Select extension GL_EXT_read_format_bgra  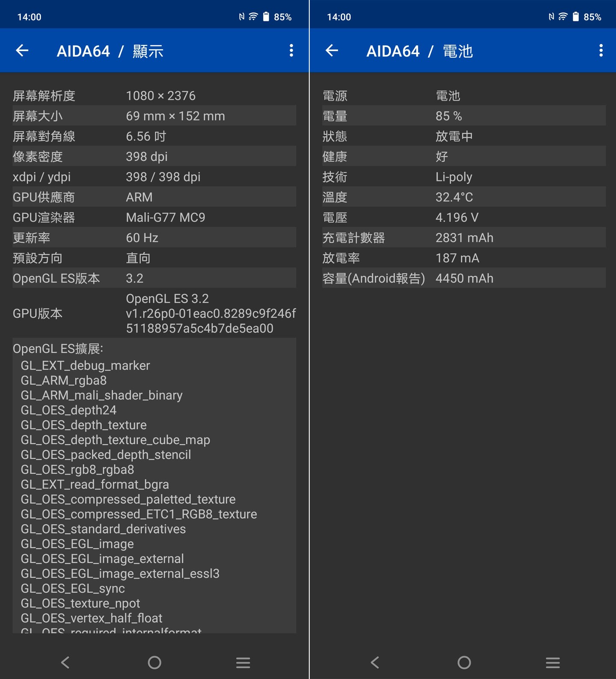coord(95,484)
